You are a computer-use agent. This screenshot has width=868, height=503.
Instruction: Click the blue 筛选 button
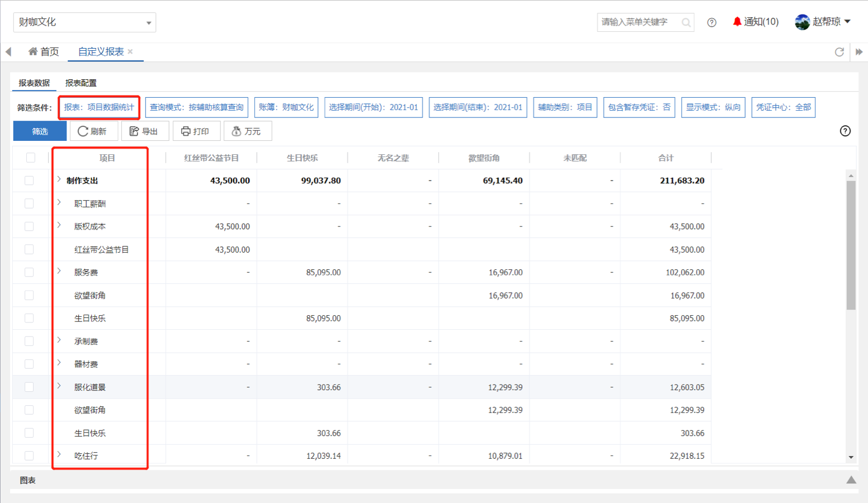(40, 131)
